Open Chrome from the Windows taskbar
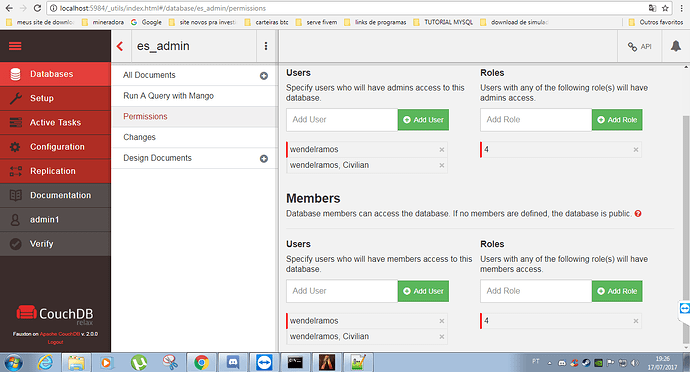 [202, 362]
